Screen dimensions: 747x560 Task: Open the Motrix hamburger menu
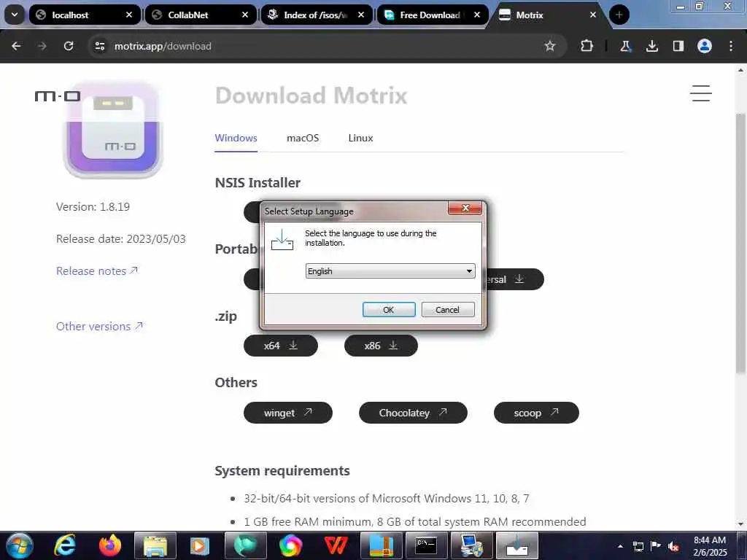701,93
